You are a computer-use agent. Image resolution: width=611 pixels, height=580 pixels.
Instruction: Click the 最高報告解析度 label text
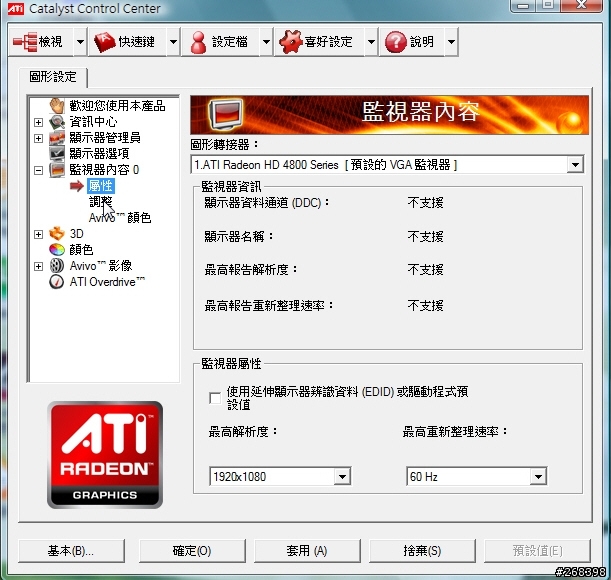coord(251,269)
